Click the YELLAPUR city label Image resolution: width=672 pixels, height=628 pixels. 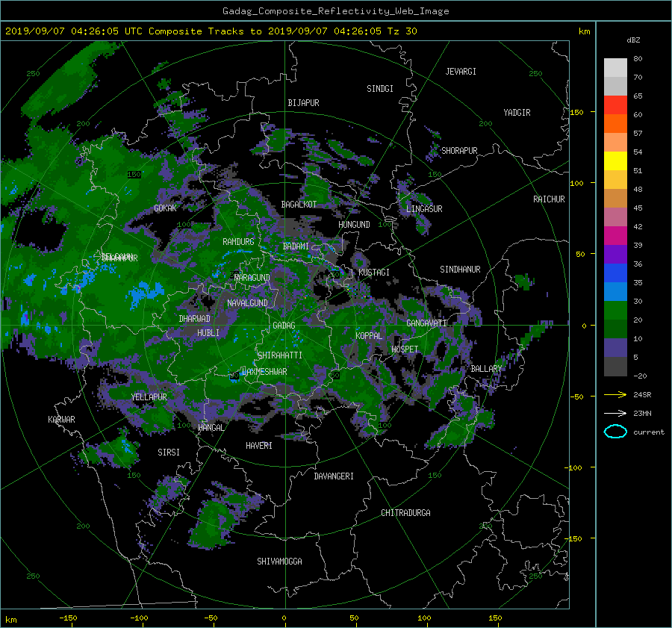149,397
